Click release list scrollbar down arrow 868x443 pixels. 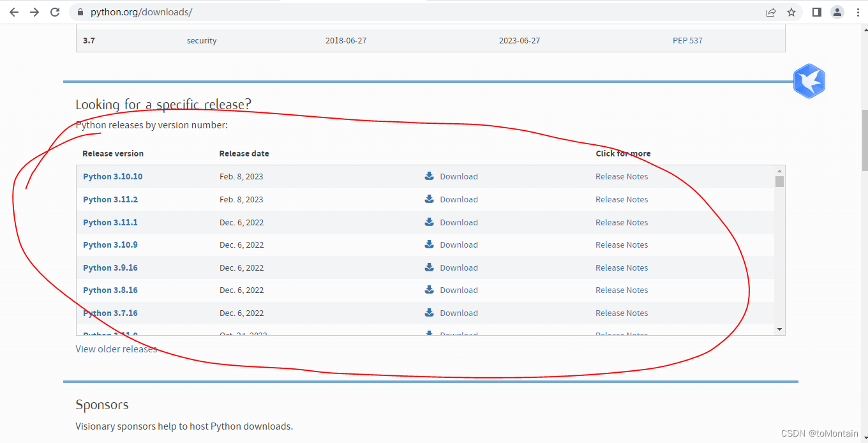779,329
